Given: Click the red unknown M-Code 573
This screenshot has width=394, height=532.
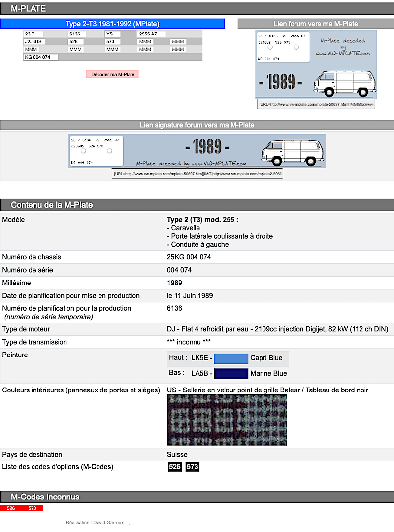Looking at the screenshot, I should (x=32, y=508).
